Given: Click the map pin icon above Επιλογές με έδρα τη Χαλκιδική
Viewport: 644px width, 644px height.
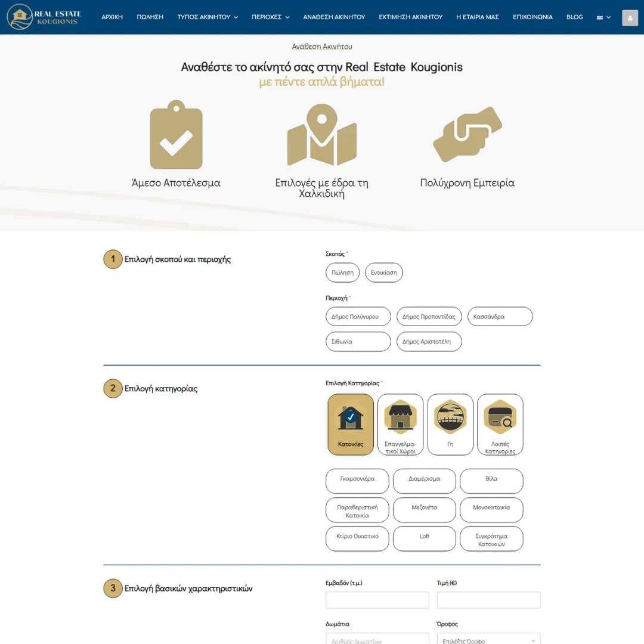Looking at the screenshot, I should 322,135.
